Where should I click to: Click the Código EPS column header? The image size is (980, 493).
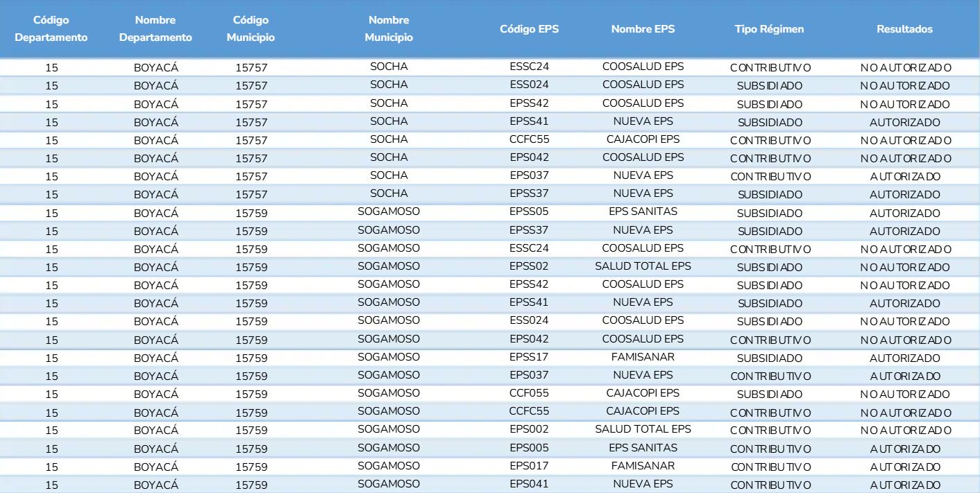click(530, 29)
